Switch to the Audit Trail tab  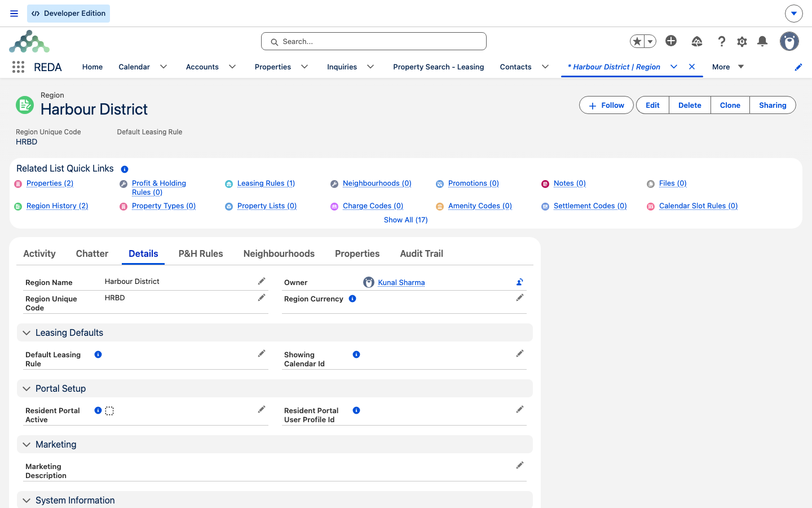pyautogui.click(x=421, y=254)
